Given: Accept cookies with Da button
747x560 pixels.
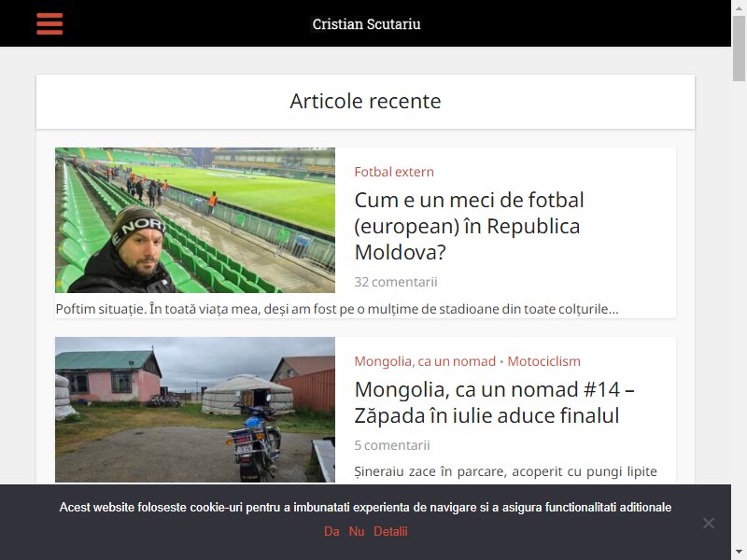Looking at the screenshot, I should tap(331, 531).
